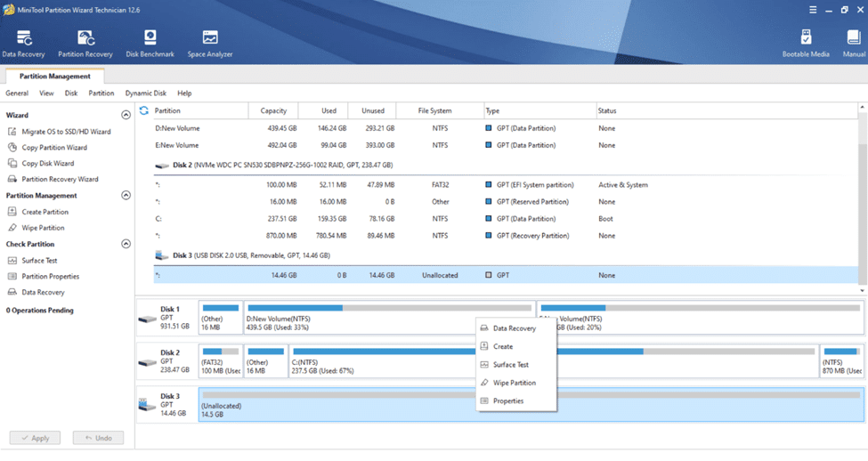Click the Apply button
Viewport: 868px width, 461px height.
click(36, 439)
